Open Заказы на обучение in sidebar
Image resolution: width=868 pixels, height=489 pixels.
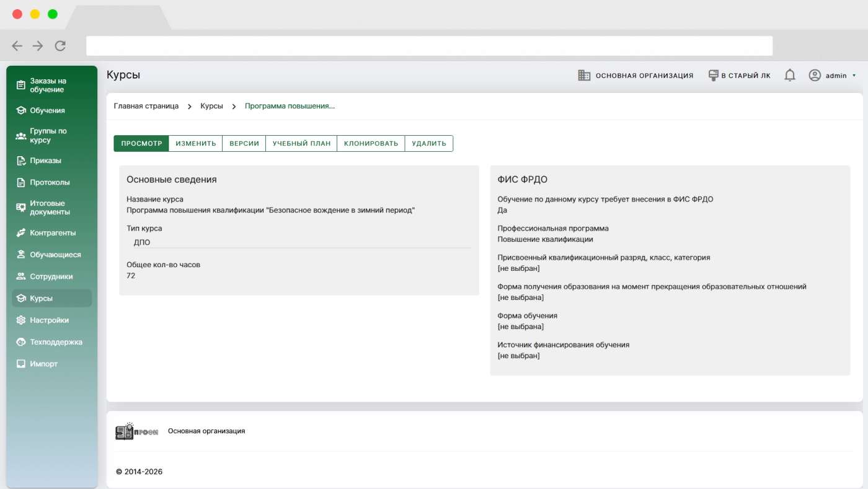click(x=48, y=86)
